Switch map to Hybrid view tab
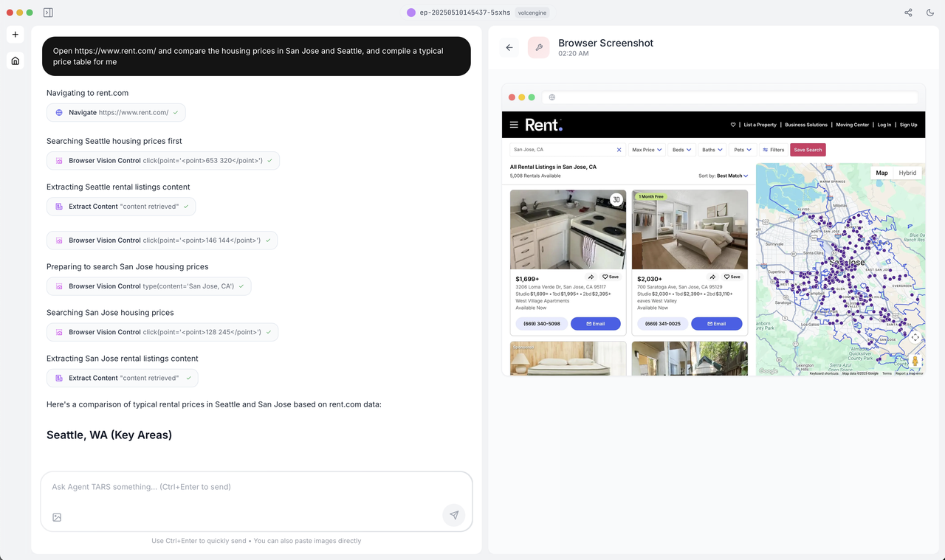 907,173
